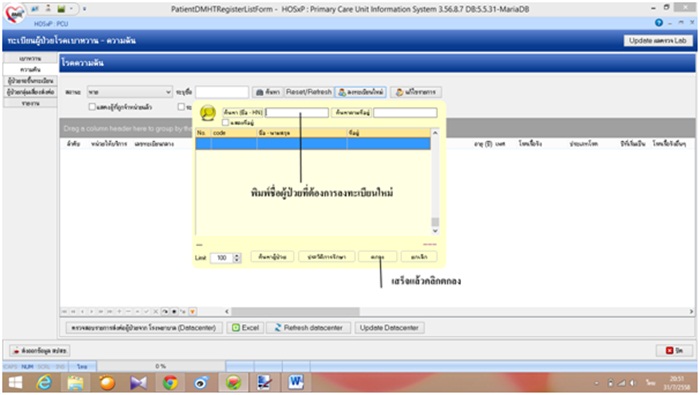Click the address search field in popup
Image resolution: width=700 pixels, height=395 pixels.
pyautogui.click(x=405, y=112)
